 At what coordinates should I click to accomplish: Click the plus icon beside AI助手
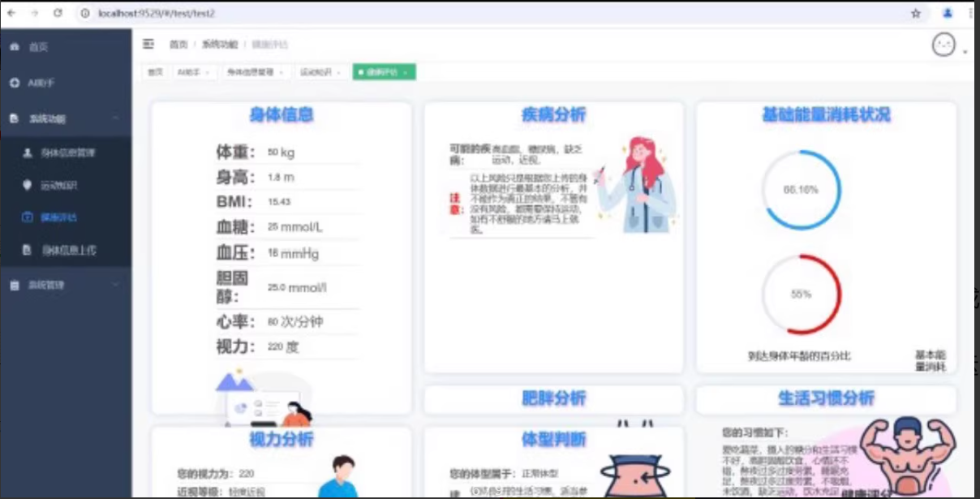coord(15,83)
